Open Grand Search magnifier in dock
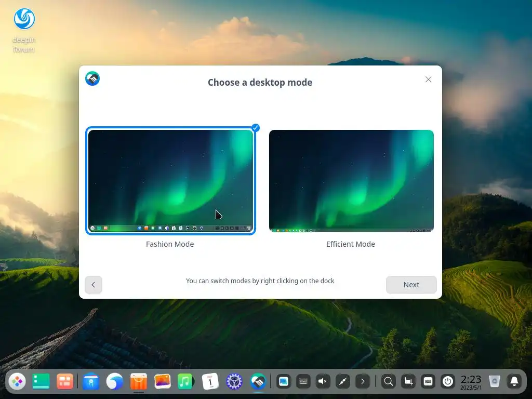 tap(389, 382)
